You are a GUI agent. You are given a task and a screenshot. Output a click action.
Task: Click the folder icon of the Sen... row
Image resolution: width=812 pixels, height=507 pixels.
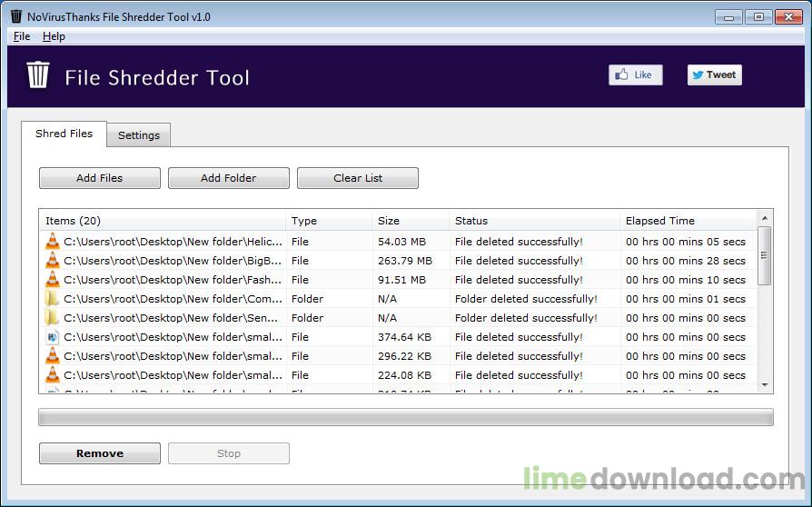pyautogui.click(x=51, y=318)
